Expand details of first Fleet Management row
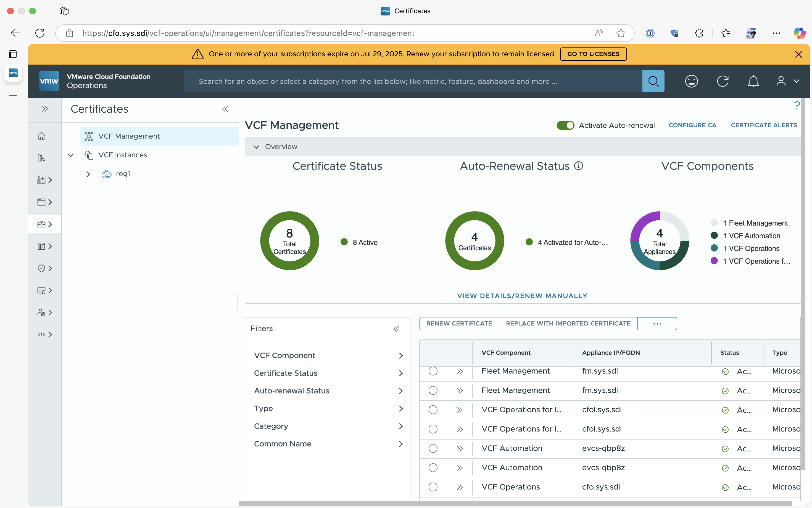The height and width of the screenshot is (508, 812). (x=459, y=371)
